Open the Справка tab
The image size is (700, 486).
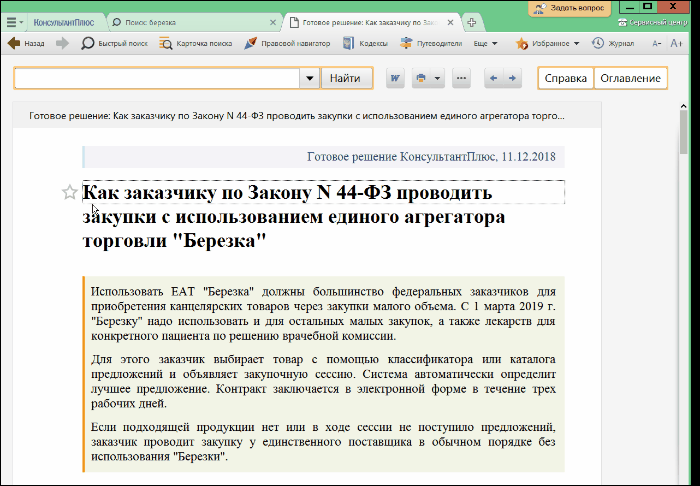pyautogui.click(x=566, y=78)
